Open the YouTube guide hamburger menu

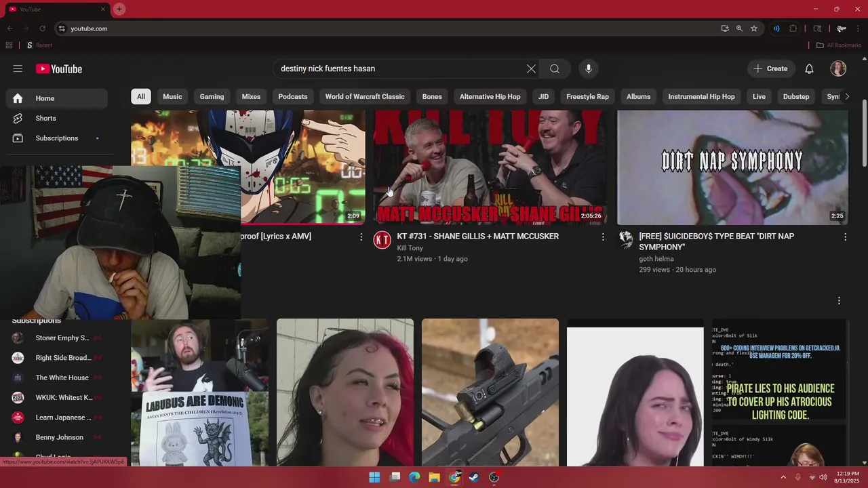(18, 68)
